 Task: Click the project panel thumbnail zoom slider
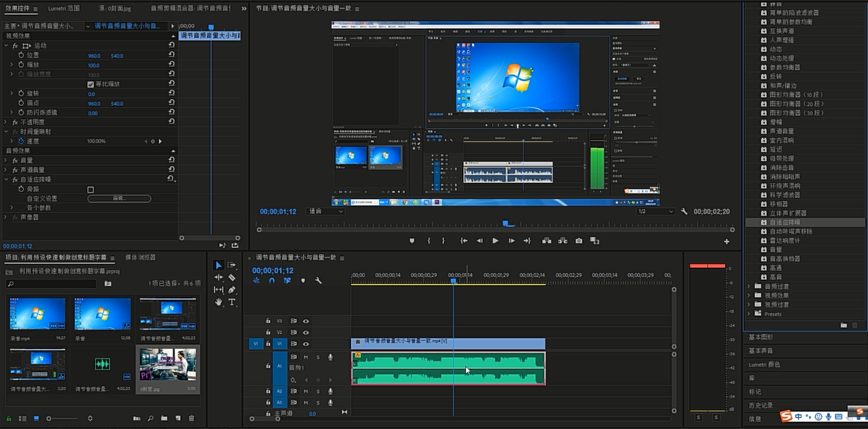click(x=49, y=418)
